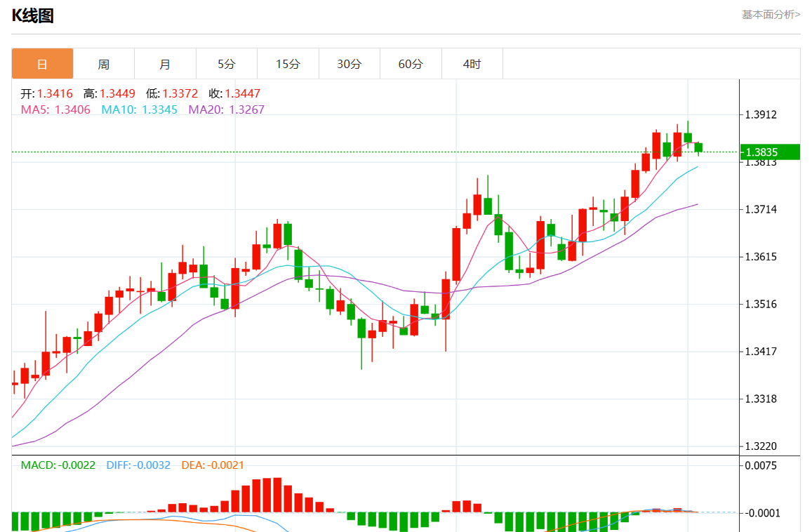Click the 1.3417 price axis label
812x532 pixels.
(x=761, y=352)
